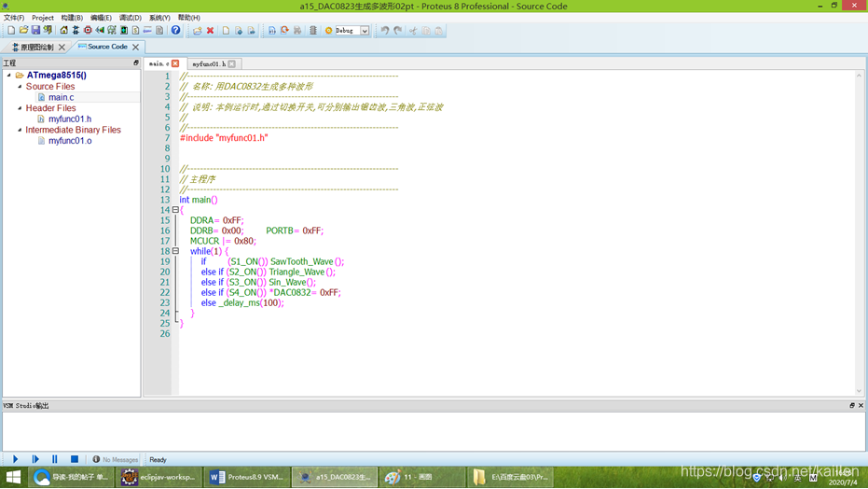Open the Debug configuration dropdown
868x489 pixels.
coord(365,31)
